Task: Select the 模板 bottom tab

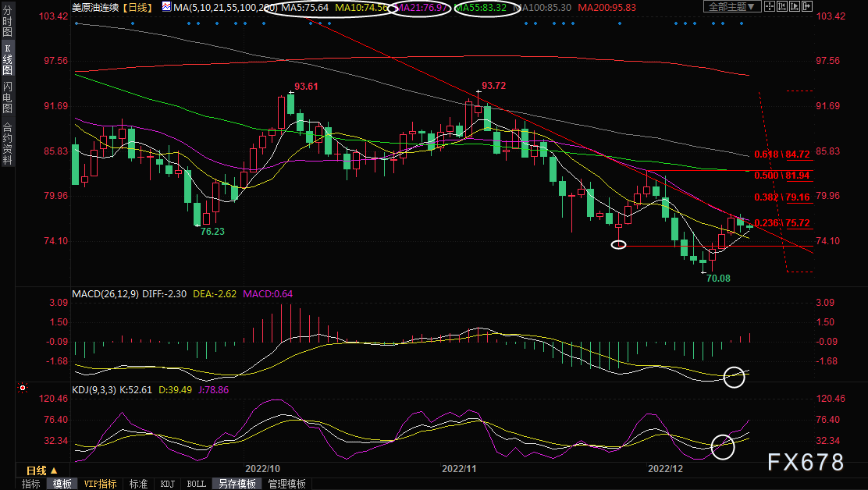Action: coord(62,484)
